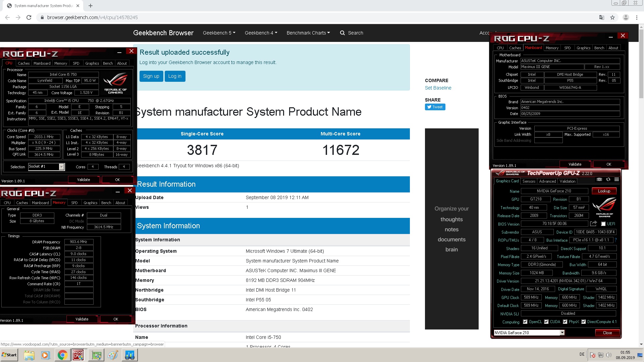Expand the Geekbench 4 menu

(261, 33)
